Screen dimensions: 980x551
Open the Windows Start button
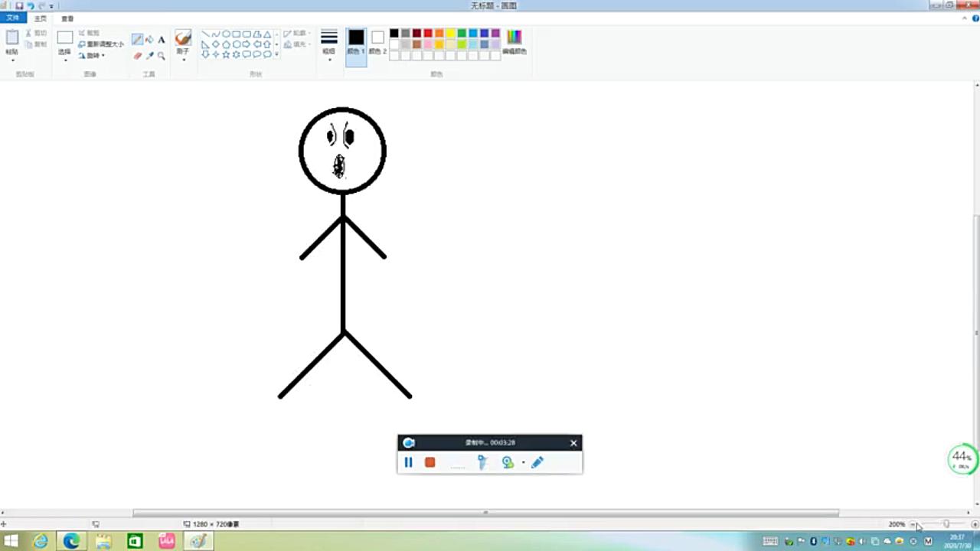[x=11, y=541]
